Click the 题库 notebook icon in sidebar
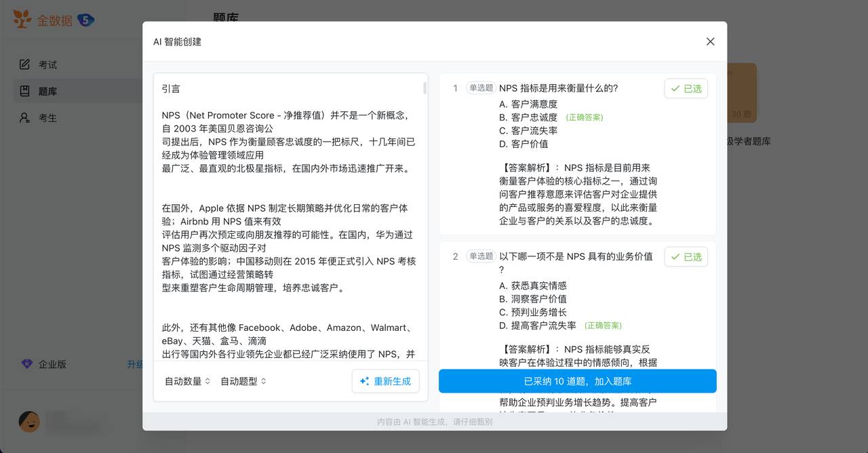This screenshot has height=453, width=868. tap(24, 91)
